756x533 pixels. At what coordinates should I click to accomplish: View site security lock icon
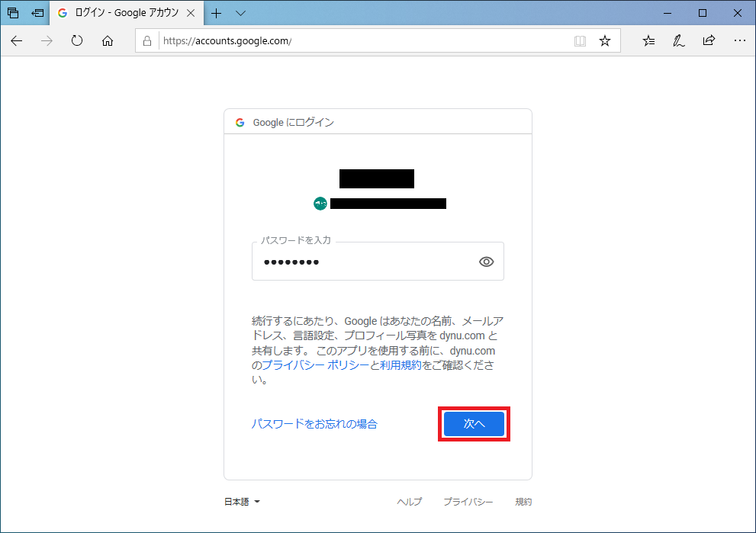(147, 41)
